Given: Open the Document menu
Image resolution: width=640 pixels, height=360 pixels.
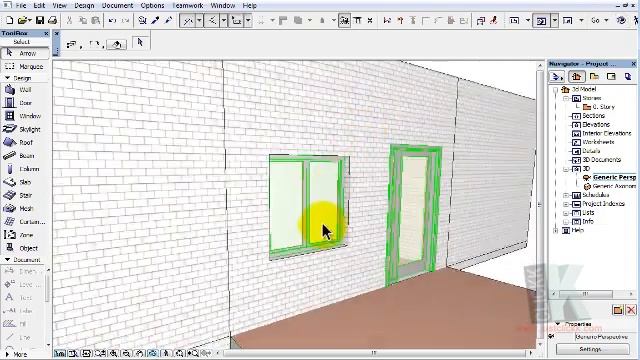Looking at the screenshot, I should [118, 6].
